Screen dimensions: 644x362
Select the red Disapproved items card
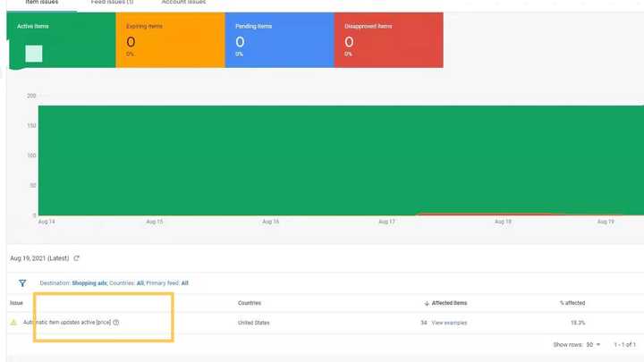(389, 40)
